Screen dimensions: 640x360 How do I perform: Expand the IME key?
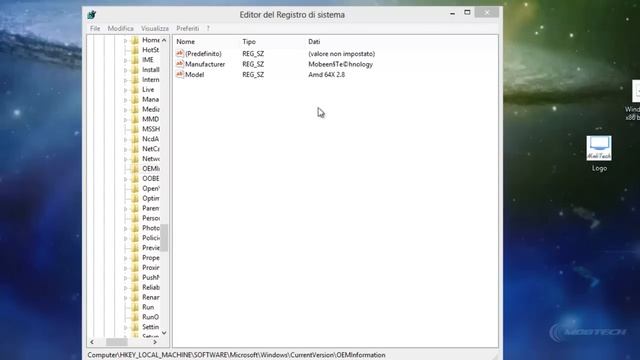tap(126, 60)
